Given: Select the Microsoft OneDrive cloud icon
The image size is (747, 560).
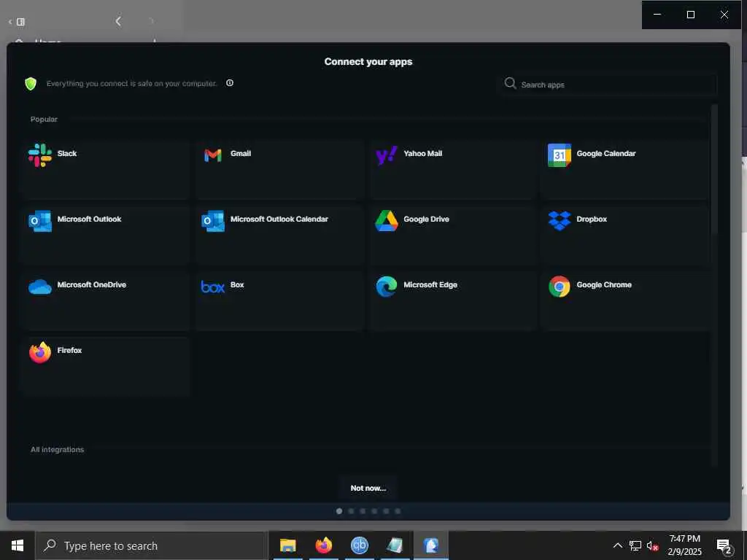Looking at the screenshot, I should 40,287.
